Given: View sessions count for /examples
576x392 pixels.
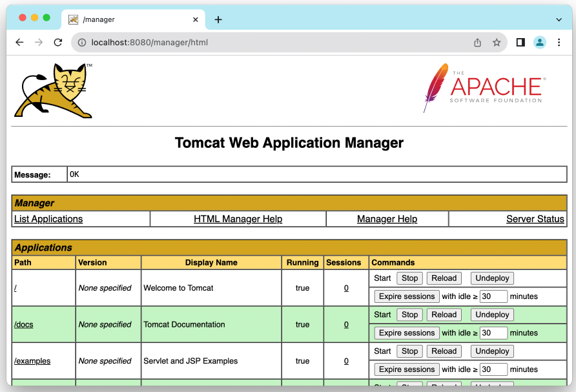Looking at the screenshot, I should pyautogui.click(x=346, y=361).
